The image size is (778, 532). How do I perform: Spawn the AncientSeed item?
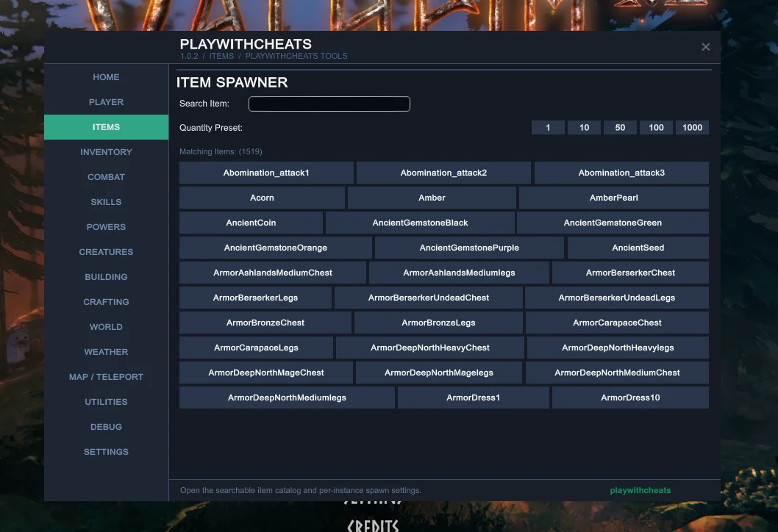click(x=638, y=248)
